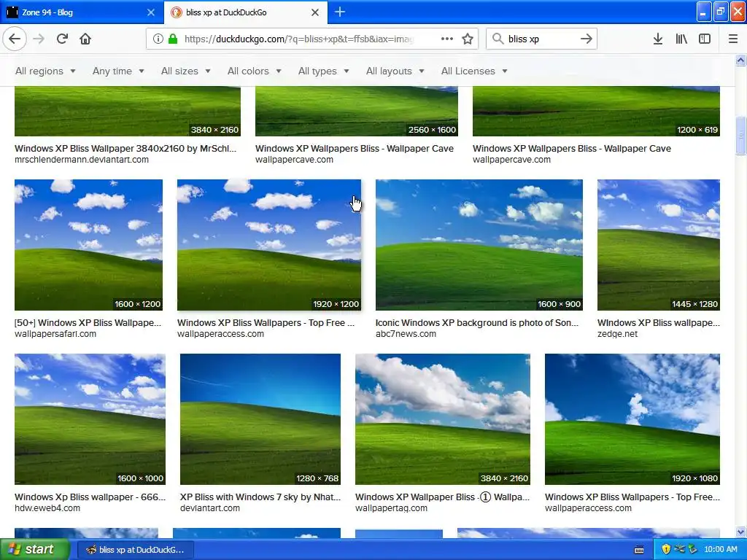Viewport: 747px width, 560px height.
Task: Open the 2560 × 1600 Wallpaper Cave image
Action: tap(356, 111)
